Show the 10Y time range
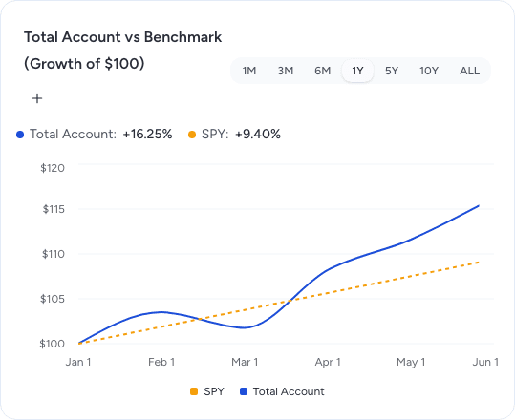This screenshot has width=515, height=420. [429, 71]
